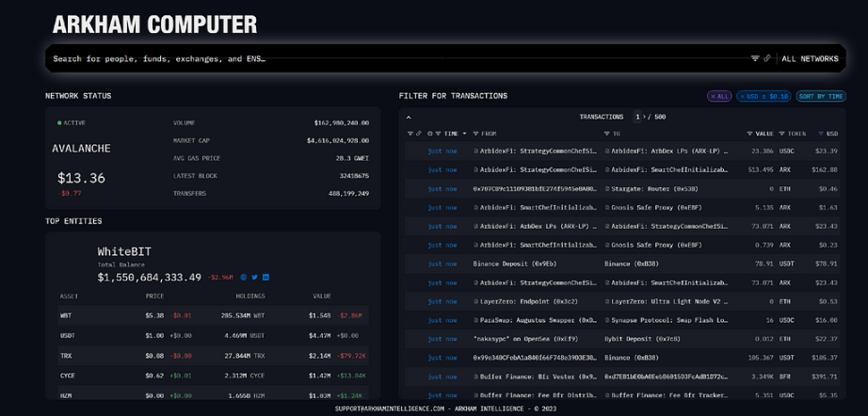868x416 pixels.
Task: Click the USDT asset row in WhiteBIT holdings
Action: click(x=213, y=336)
